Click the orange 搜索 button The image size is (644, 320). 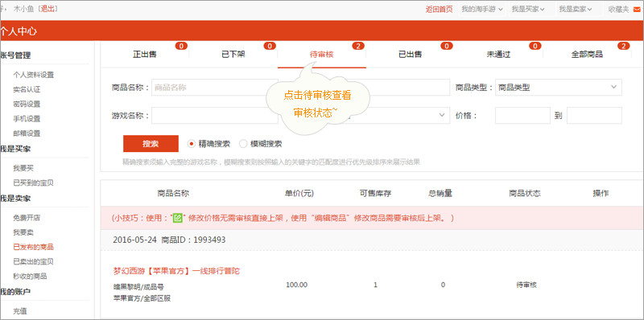[151, 144]
